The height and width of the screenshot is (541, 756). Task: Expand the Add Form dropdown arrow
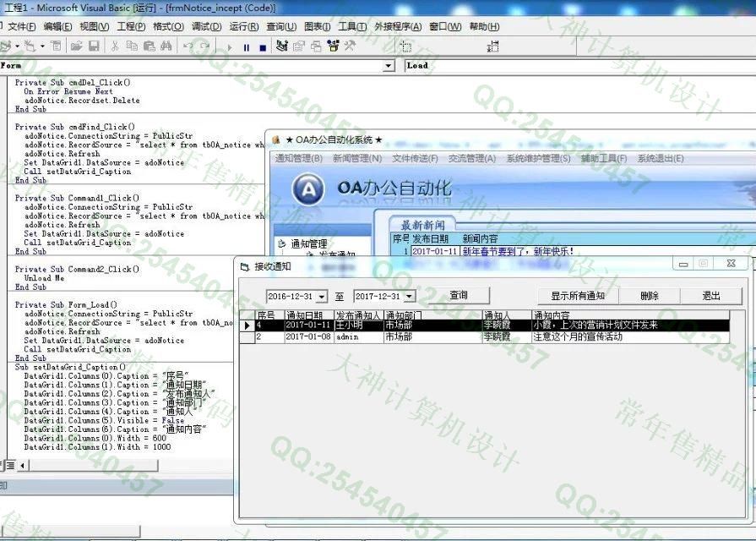42,46
